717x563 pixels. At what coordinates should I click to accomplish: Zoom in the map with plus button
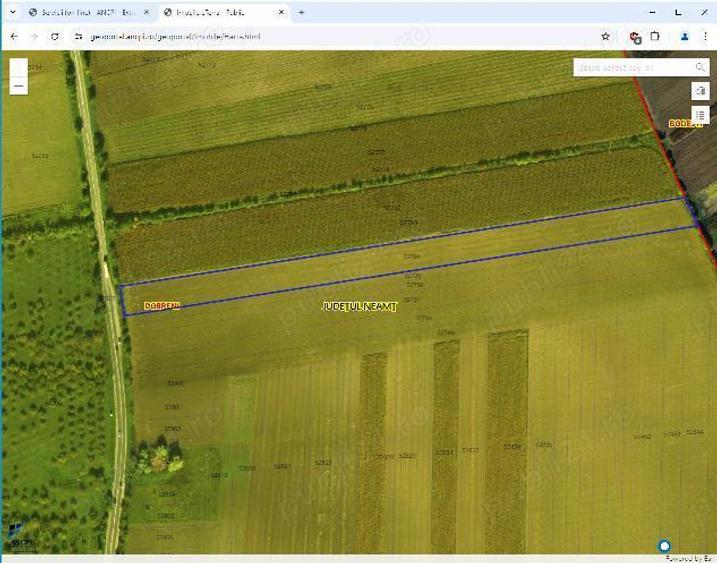[19, 67]
